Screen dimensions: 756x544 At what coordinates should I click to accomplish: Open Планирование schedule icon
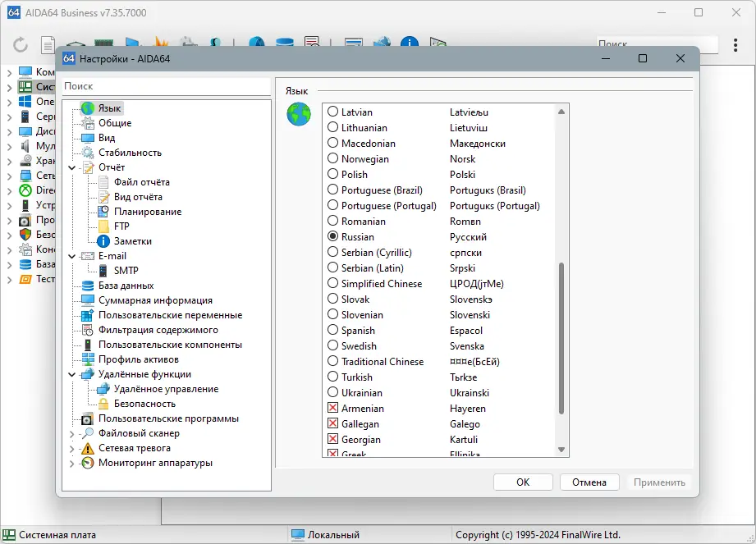[x=103, y=212]
